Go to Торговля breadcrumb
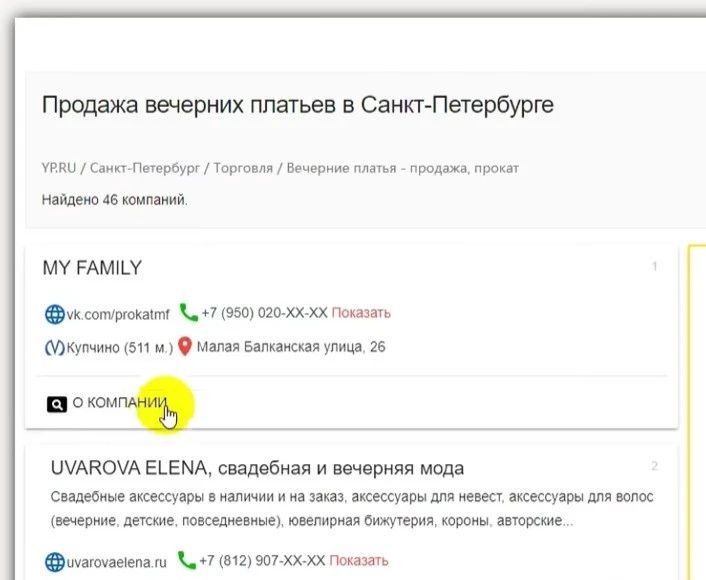 tap(243, 168)
